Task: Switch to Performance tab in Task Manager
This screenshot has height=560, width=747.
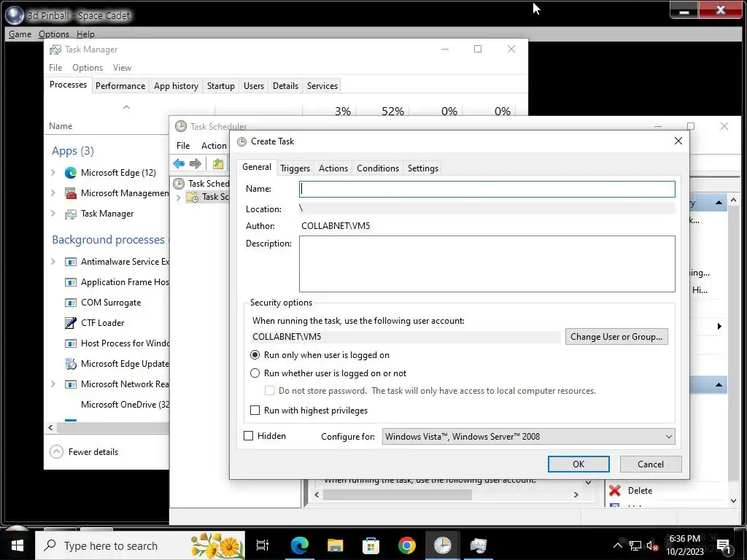Action: pos(120,86)
